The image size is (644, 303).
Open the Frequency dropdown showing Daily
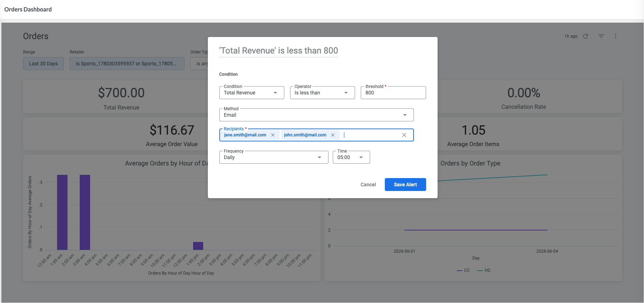[x=274, y=157]
